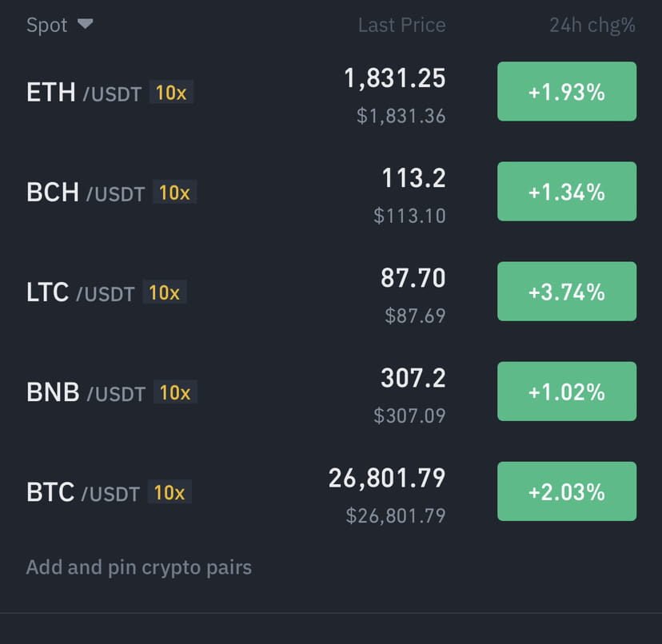This screenshot has height=644, width=662.
Task: Tap the green +3.74% change button for LTC
Action: click(566, 291)
